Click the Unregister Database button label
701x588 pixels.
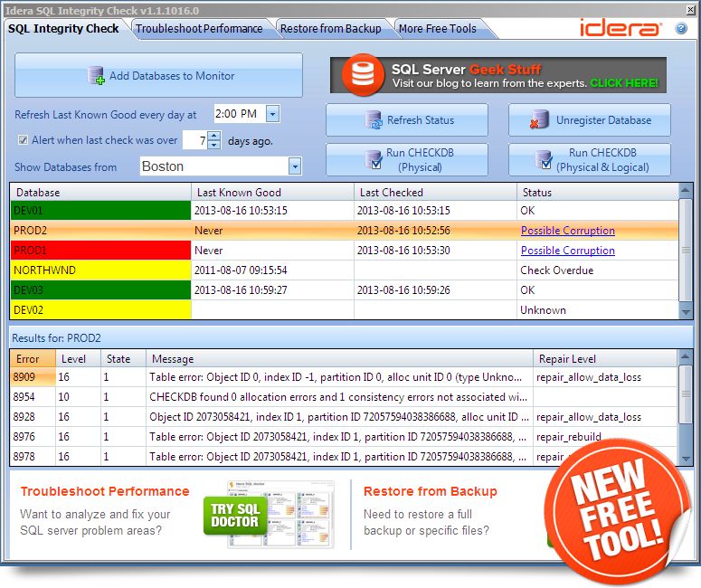coord(603,119)
